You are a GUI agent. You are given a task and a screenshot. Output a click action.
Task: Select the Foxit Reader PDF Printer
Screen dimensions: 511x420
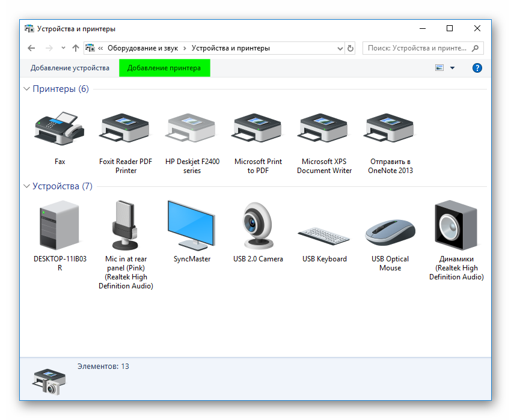(126, 128)
